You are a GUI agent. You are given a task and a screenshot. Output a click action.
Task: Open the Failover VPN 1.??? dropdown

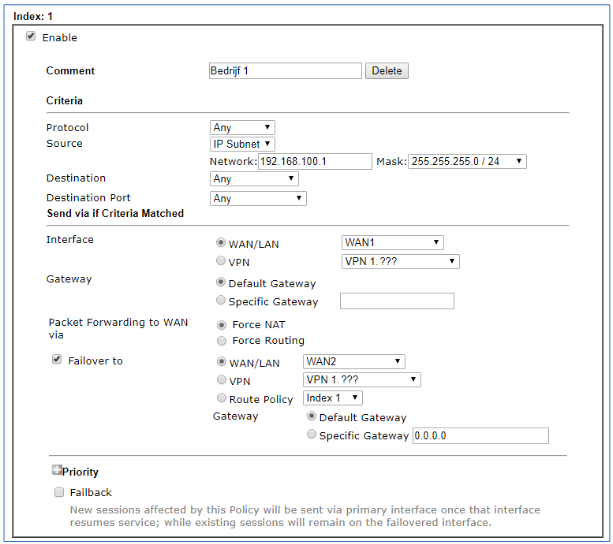pos(362,379)
